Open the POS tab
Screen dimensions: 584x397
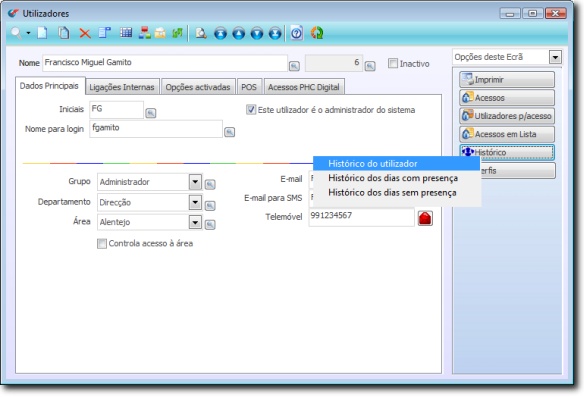tap(249, 87)
